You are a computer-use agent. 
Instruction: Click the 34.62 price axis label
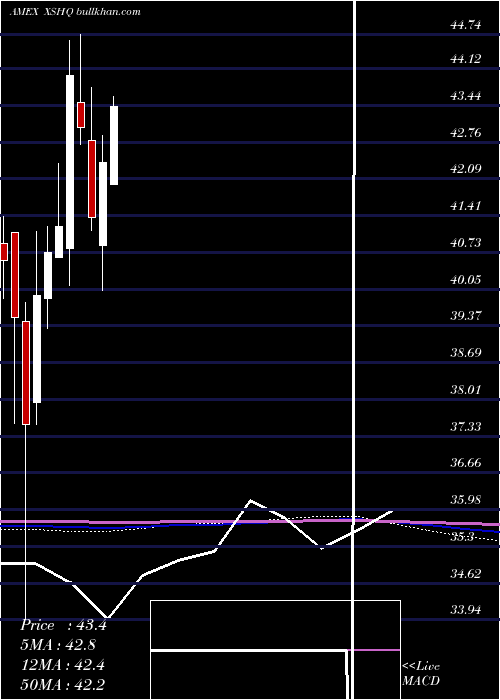(x=466, y=574)
